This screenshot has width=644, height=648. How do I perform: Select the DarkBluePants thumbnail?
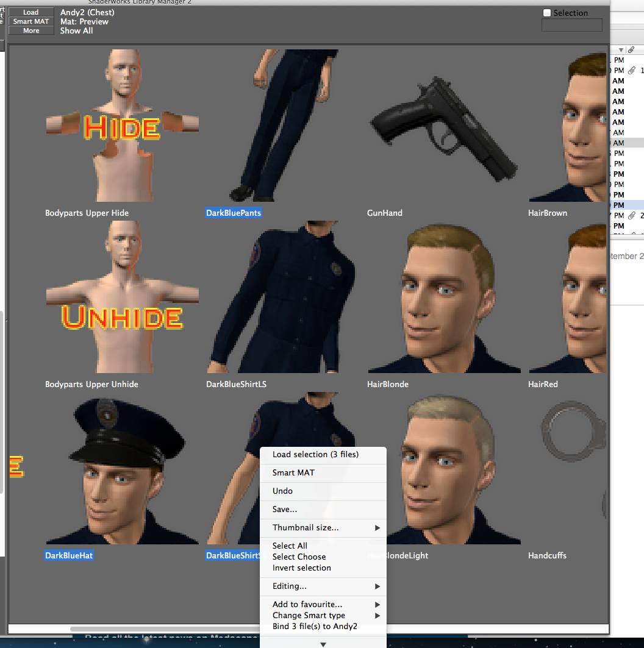click(283, 126)
